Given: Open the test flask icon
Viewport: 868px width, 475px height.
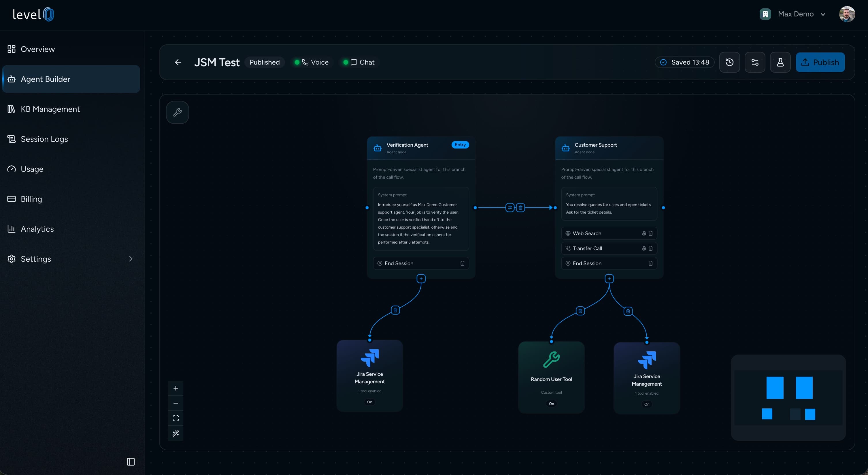Looking at the screenshot, I should pyautogui.click(x=780, y=62).
